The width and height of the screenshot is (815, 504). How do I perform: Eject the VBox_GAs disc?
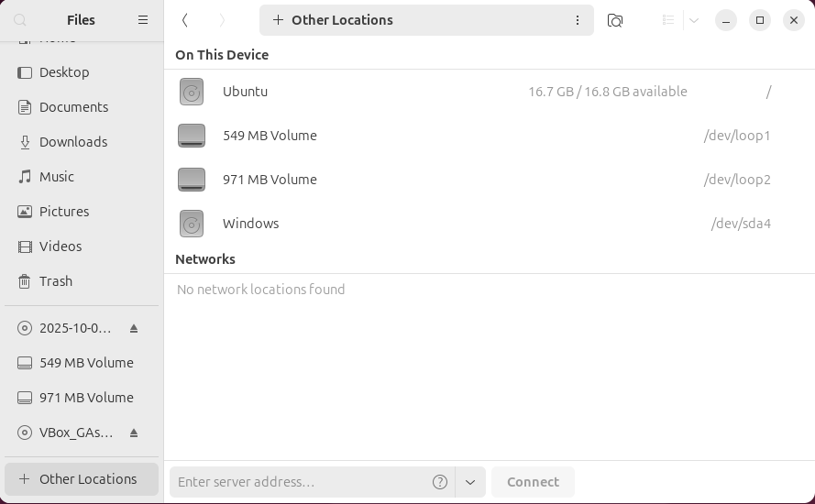(x=134, y=433)
